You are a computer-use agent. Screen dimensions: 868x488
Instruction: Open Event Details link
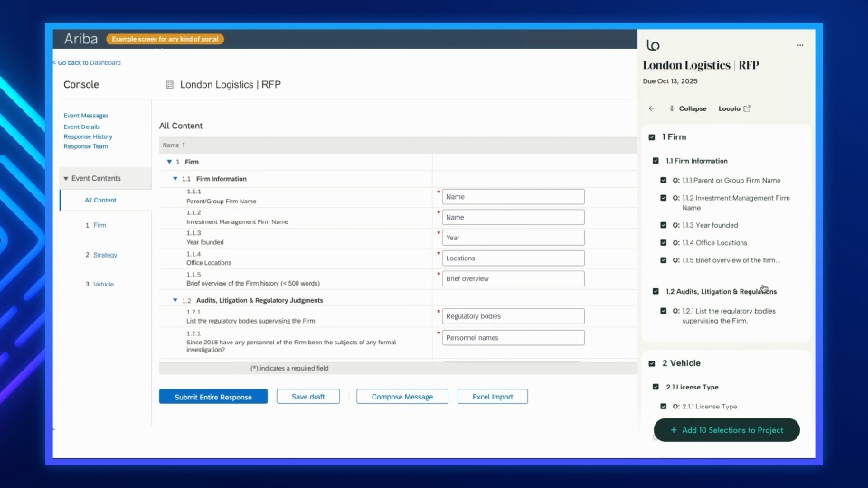point(81,127)
